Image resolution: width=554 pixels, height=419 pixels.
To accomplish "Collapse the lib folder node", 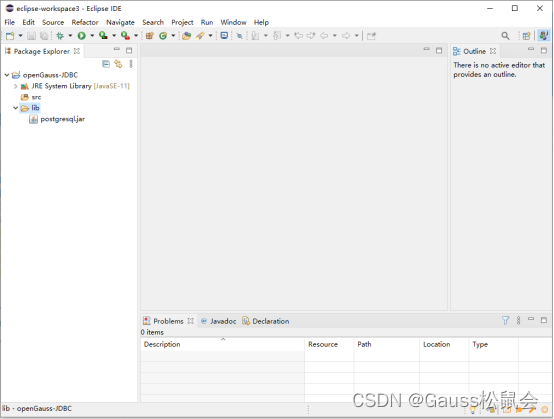I will click(x=16, y=108).
